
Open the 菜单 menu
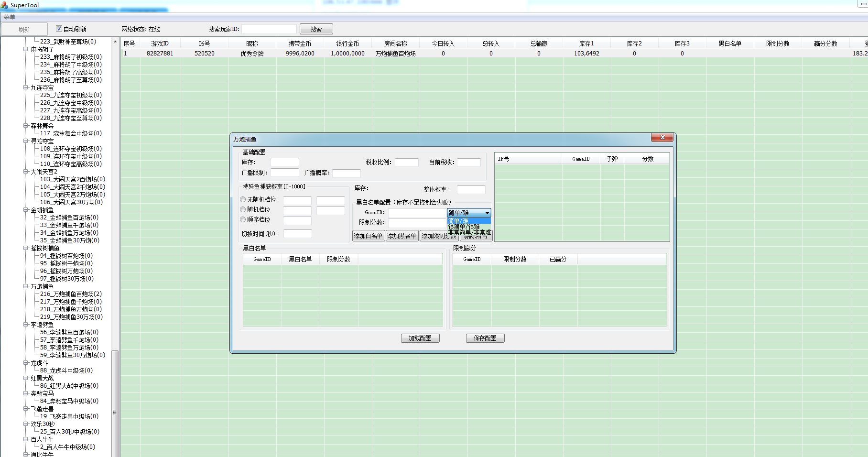[10, 17]
